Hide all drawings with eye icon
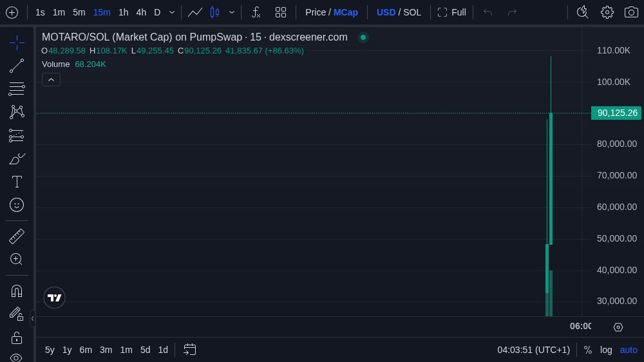The height and width of the screenshot is (362, 644). coord(17,357)
